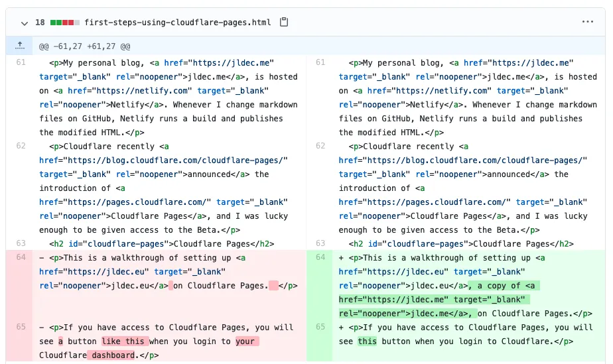Select left-side line number 63
Screen dimensions: 613x364
21,243
